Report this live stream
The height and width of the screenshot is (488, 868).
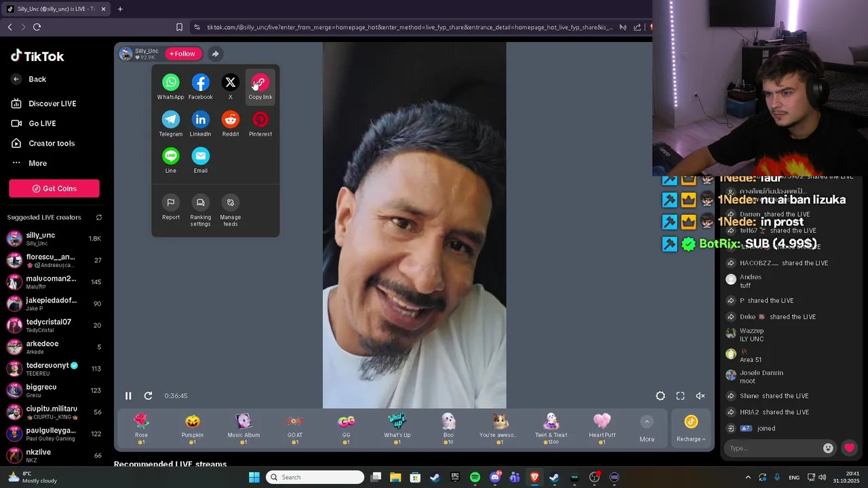click(171, 207)
